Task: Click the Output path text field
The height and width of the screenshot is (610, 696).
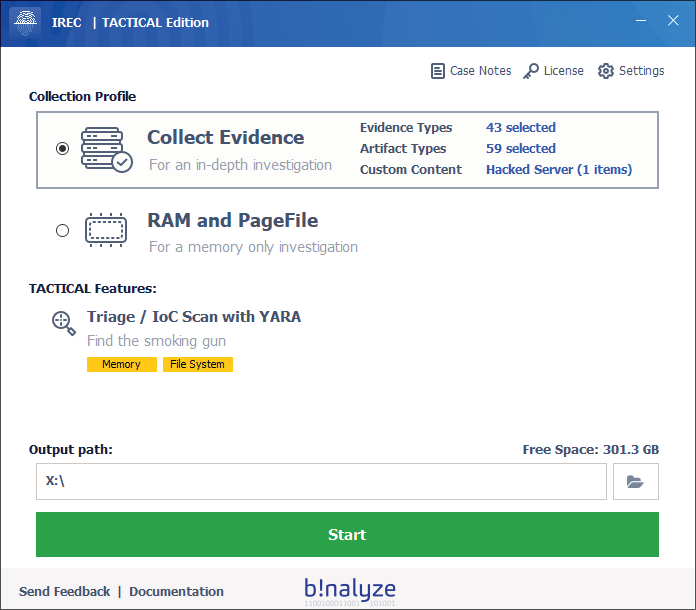Action: point(321,482)
